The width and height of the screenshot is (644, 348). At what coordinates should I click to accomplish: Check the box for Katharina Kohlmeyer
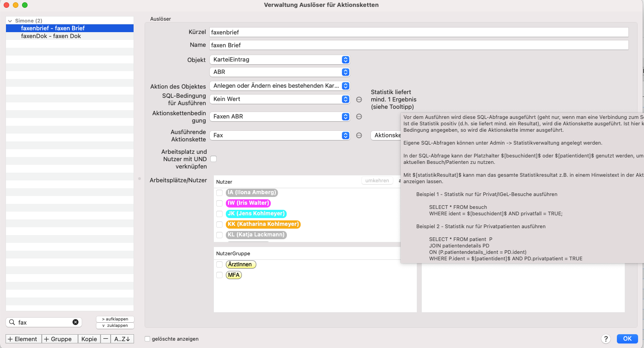[219, 225]
